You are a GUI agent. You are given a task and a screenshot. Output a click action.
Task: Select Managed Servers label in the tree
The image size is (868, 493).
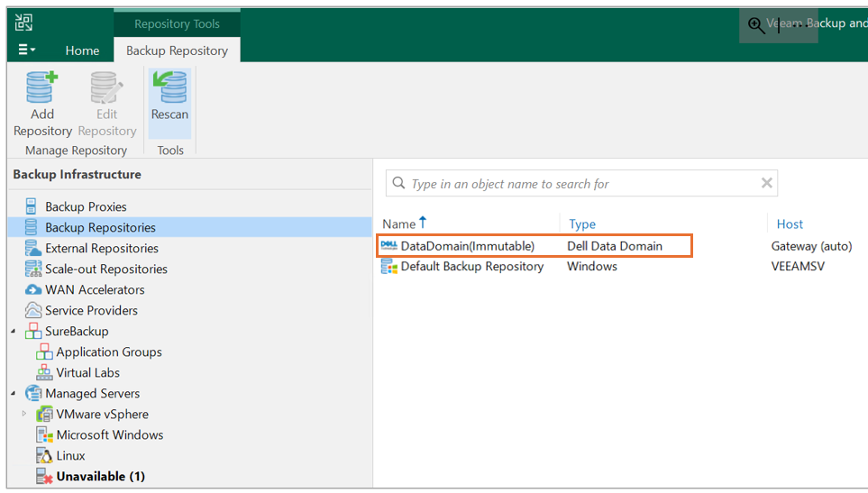click(93, 393)
